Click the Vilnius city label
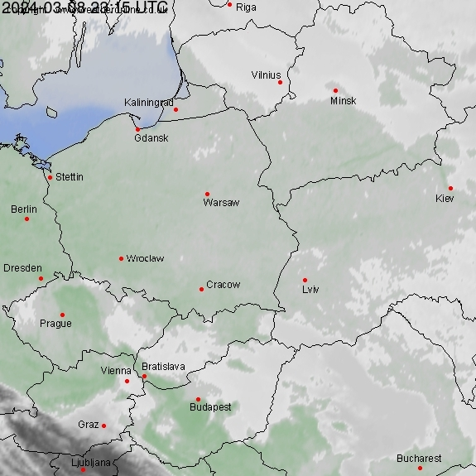This screenshot has width=476, height=476. coord(267,75)
